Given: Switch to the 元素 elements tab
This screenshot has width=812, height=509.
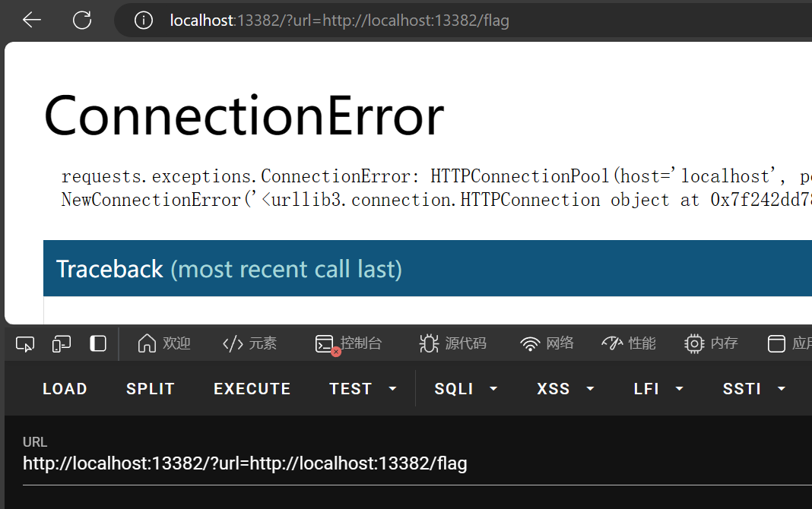Looking at the screenshot, I should pyautogui.click(x=249, y=343).
